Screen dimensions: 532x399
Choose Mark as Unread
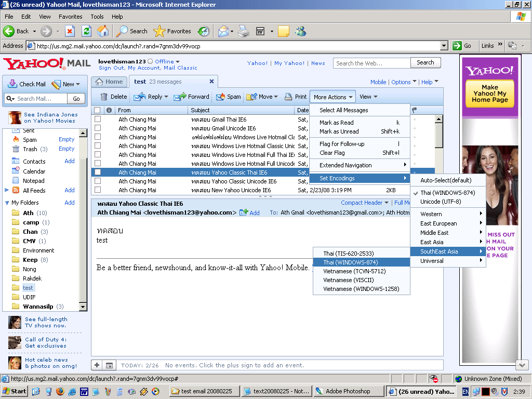click(x=360, y=131)
